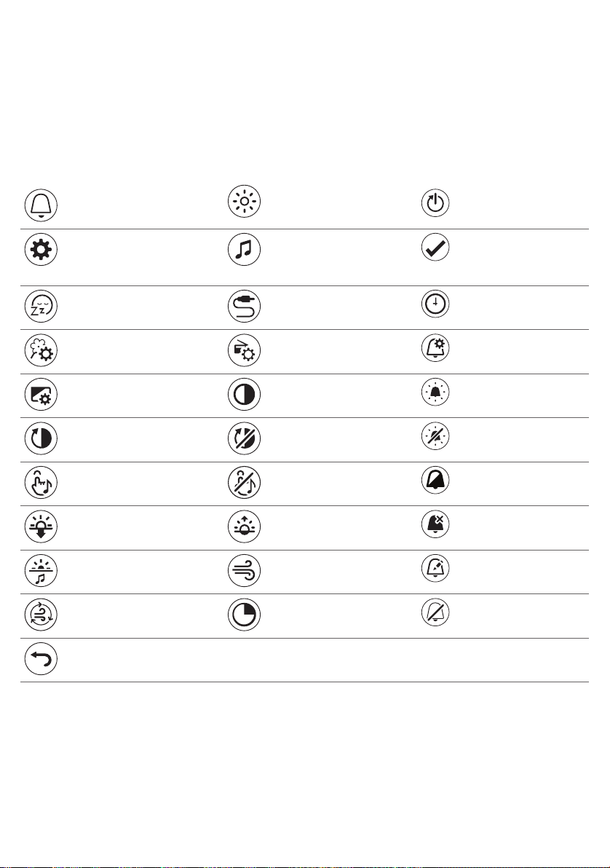Viewport: 610px width, 868px height.
Task: Click the audio cable AUX icon
Action: pos(244,306)
